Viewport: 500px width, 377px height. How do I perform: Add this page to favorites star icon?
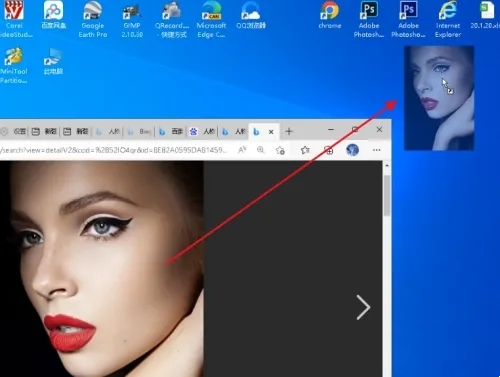pyautogui.click(x=280, y=150)
